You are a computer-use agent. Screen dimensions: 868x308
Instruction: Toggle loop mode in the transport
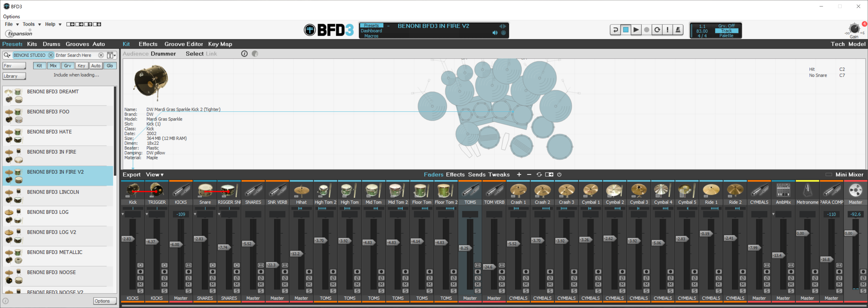[x=657, y=30]
